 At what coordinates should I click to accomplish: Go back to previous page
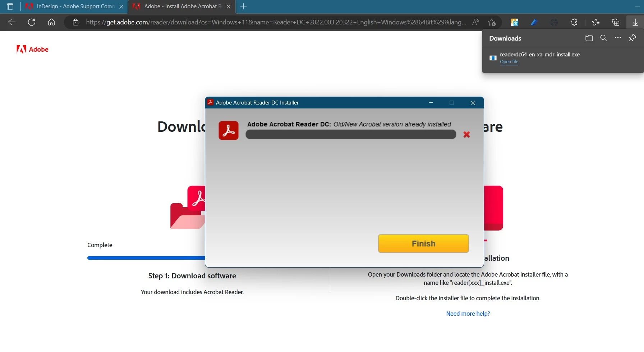point(12,22)
